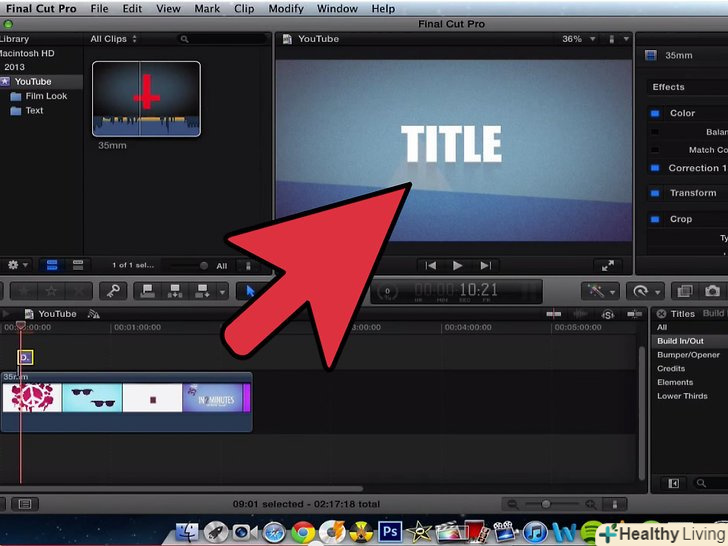728x546 pixels.
Task: Toggle full-screen viewer playback
Action: click(x=607, y=265)
